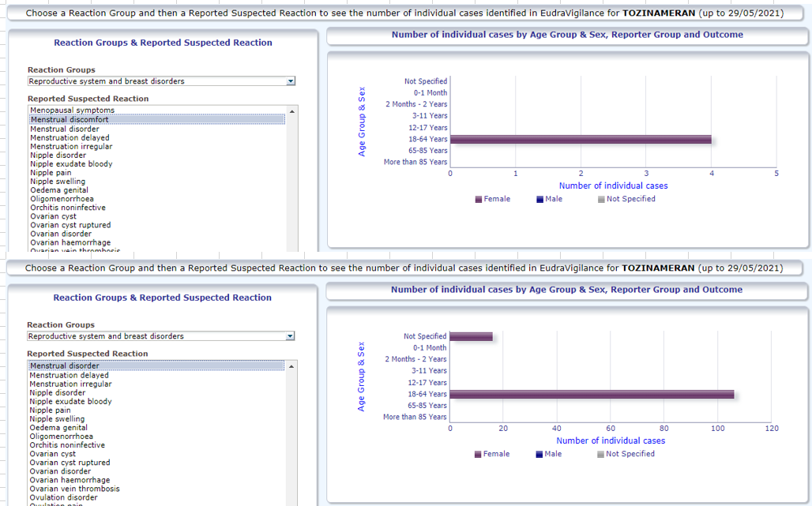The height and width of the screenshot is (506, 812).
Task: Click the 18-64 Years bar exceeding 100 cases
Action: click(x=592, y=394)
